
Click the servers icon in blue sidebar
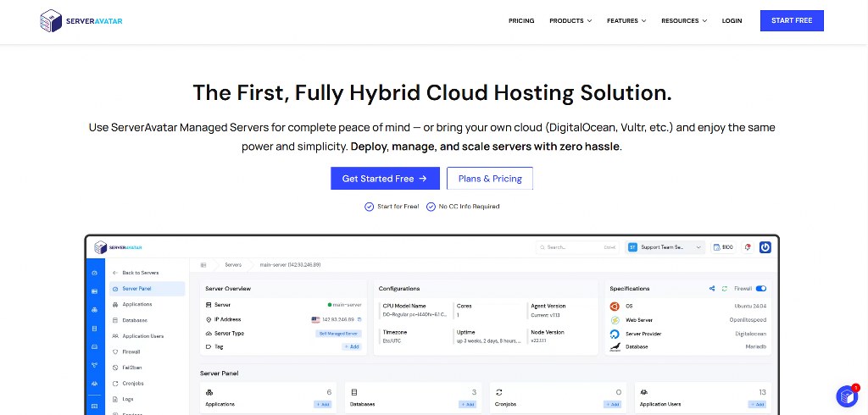[x=95, y=291]
